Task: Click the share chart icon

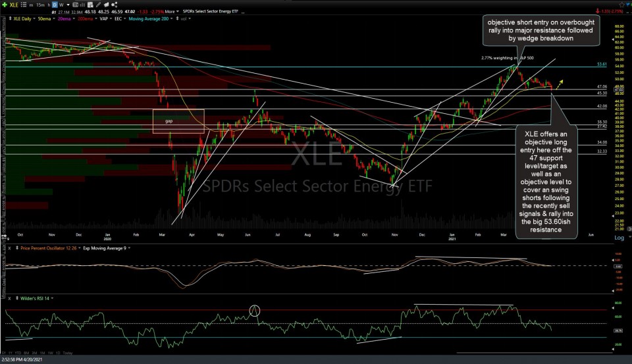Action: [114, 5]
